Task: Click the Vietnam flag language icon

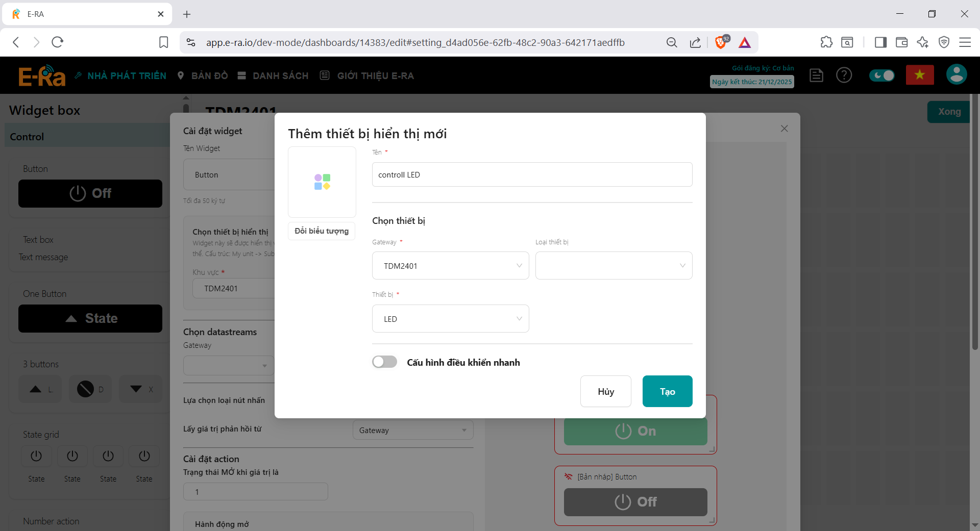Action: pyautogui.click(x=919, y=75)
